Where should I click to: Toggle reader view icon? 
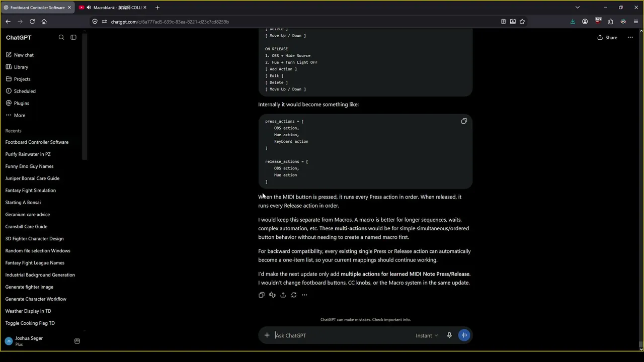503,22
